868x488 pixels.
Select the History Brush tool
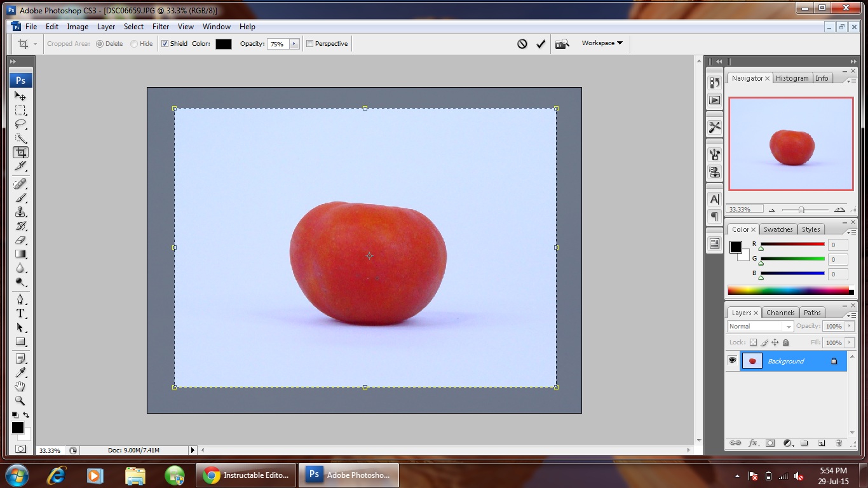[20, 226]
